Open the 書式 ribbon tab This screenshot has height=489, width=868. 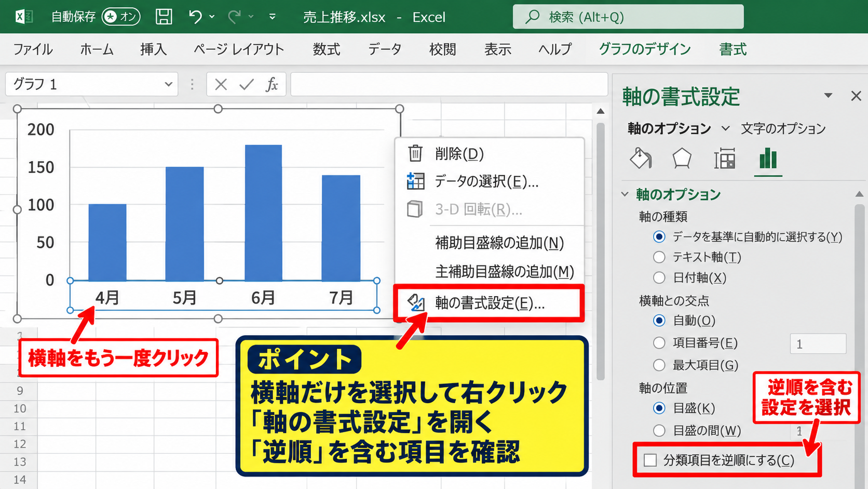pos(733,49)
